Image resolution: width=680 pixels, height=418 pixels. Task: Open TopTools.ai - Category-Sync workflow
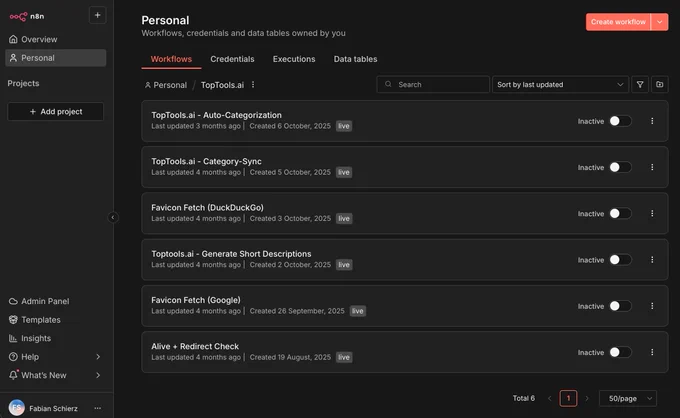coord(206,161)
